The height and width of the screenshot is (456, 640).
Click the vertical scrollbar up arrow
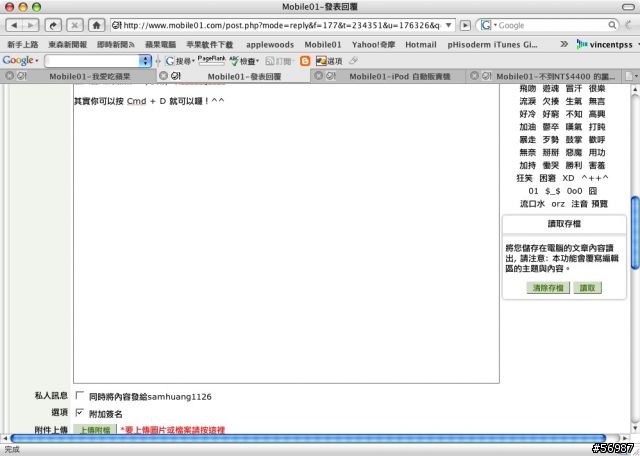[635, 89]
